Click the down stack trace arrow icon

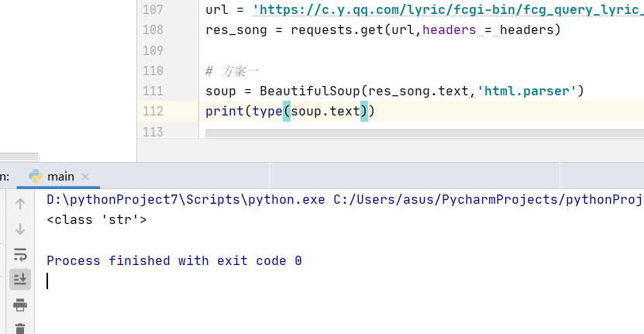(x=19, y=229)
